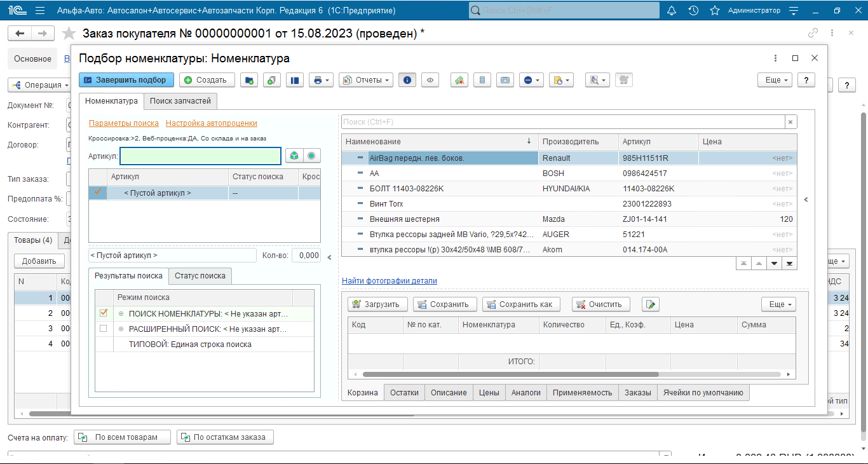
Task: Open notifications bell in the title bar
Action: [672, 11]
